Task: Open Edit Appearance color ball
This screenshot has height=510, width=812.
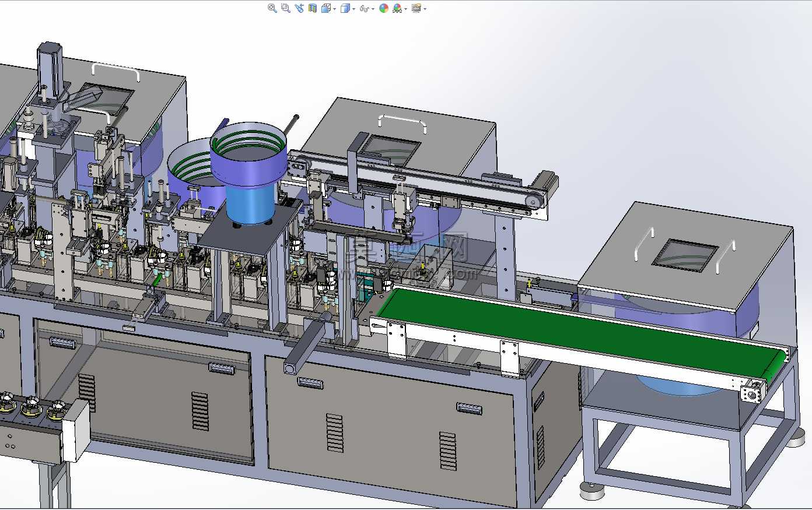Action: (384, 8)
